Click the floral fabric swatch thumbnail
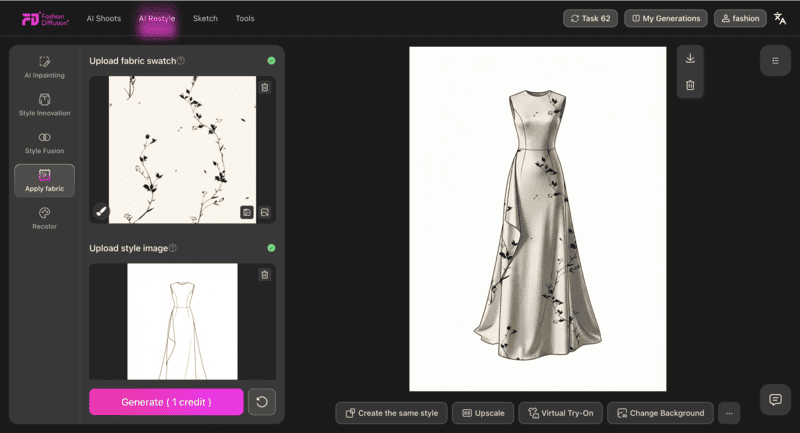The width and height of the screenshot is (800, 433). 182,149
